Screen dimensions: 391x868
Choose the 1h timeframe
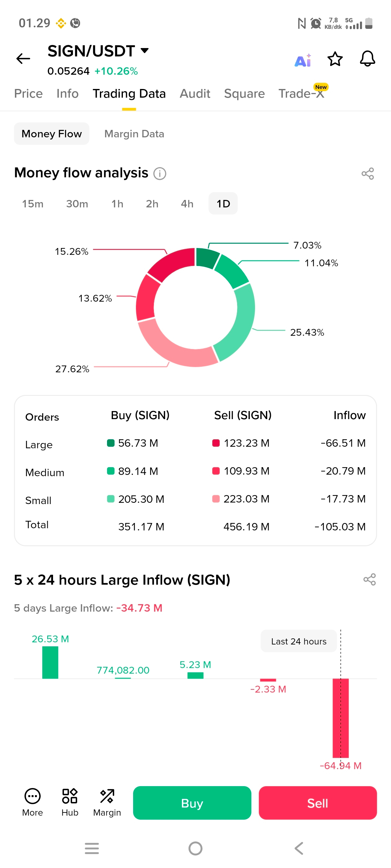pos(117,204)
